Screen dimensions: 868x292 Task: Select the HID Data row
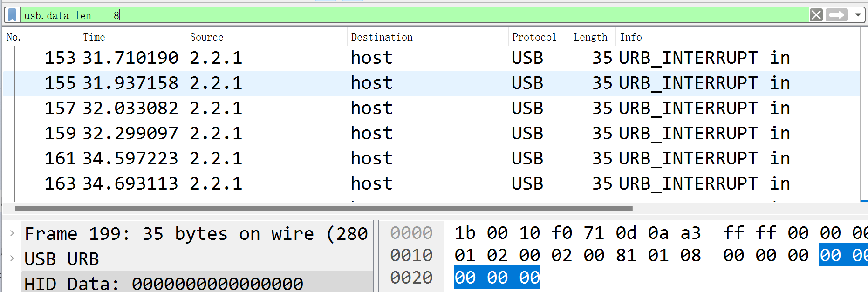click(163, 283)
